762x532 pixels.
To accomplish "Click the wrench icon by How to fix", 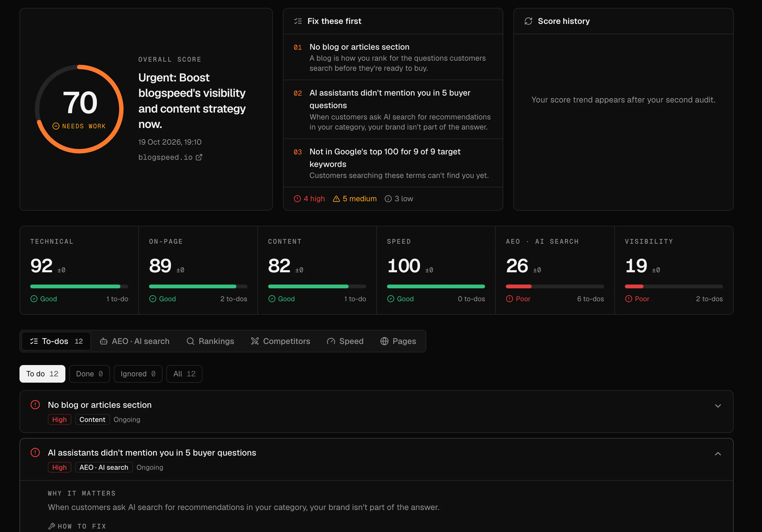I will click(52, 526).
